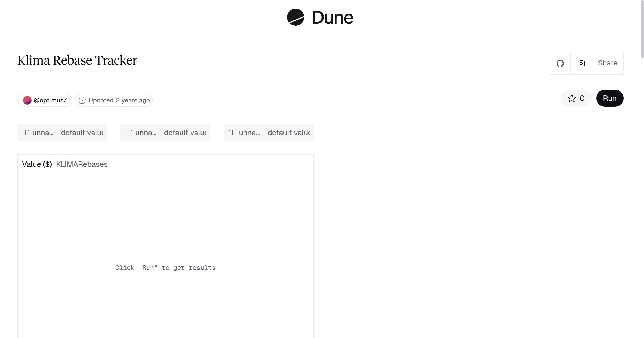Open the KLIMARebases query link
This screenshot has height=338, width=644.
tap(82, 164)
